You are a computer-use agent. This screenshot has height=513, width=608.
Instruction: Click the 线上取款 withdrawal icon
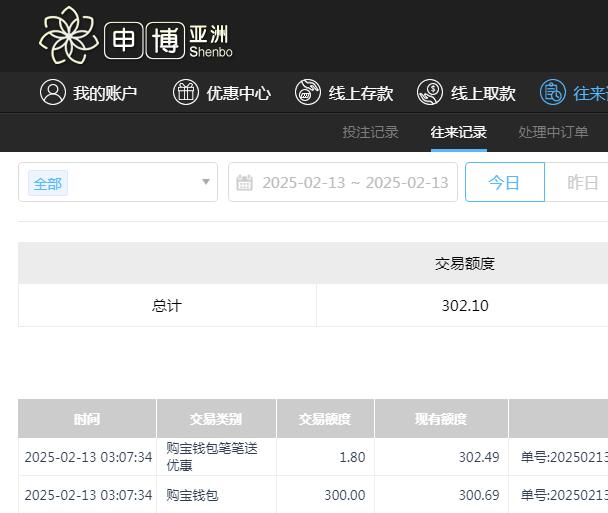(x=430, y=92)
